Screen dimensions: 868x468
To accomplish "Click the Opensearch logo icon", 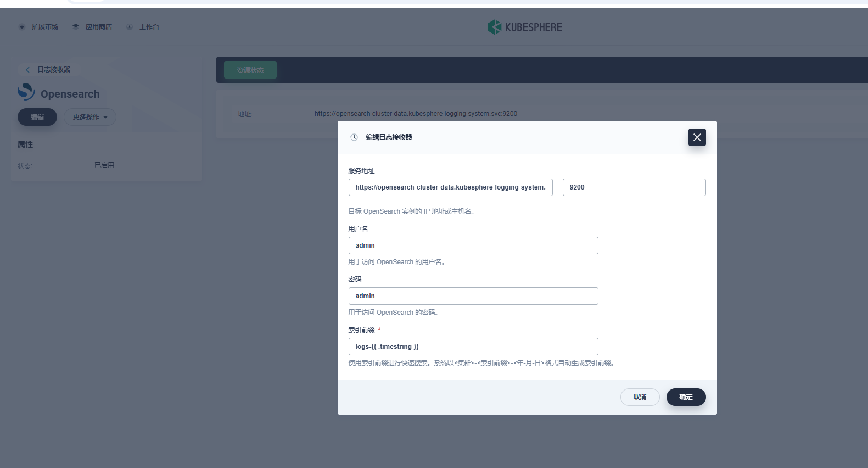I will 26,92.
